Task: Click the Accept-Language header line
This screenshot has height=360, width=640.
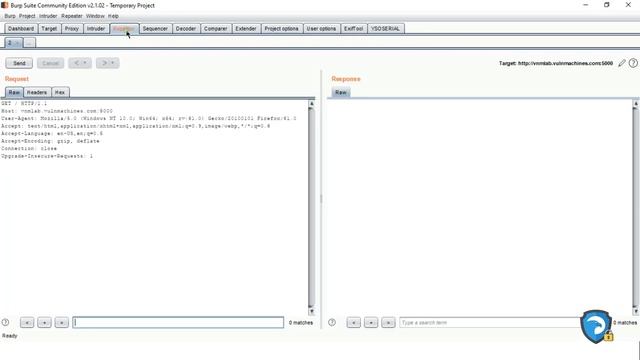Action: click(x=52, y=133)
